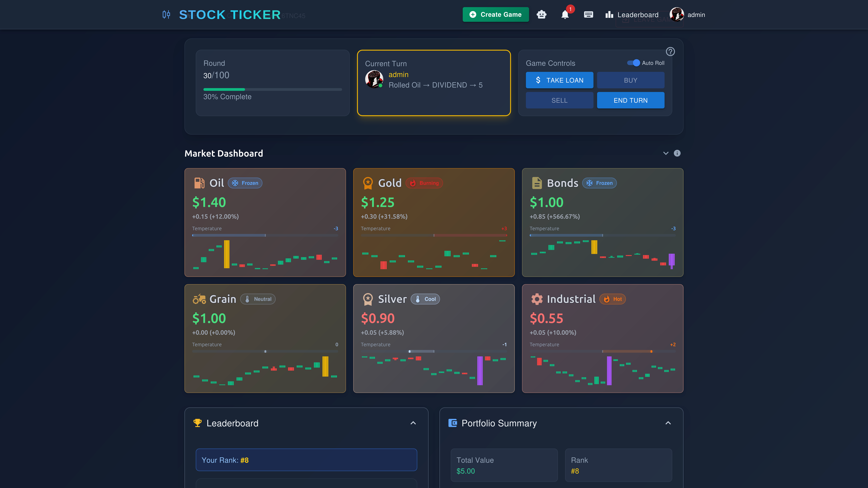The width and height of the screenshot is (868, 488).
Task: Click Bonds change '+0.85 (+566.67%)'
Action: click(555, 217)
